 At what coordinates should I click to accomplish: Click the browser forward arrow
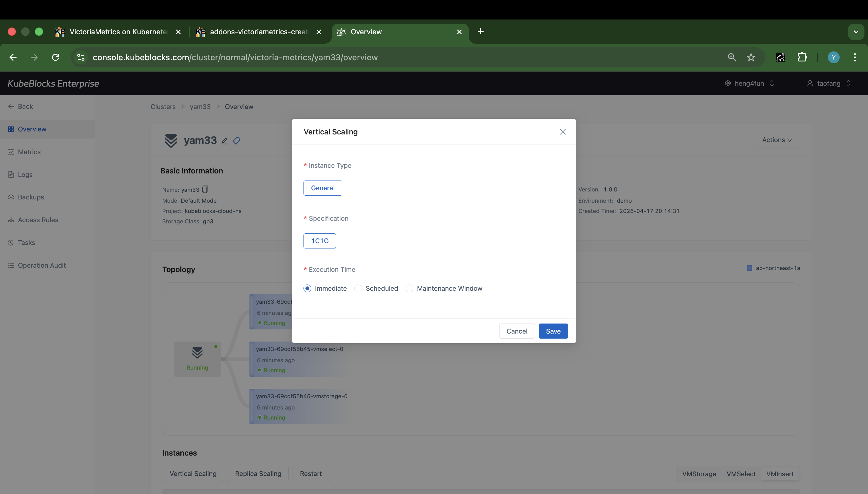pos(34,57)
